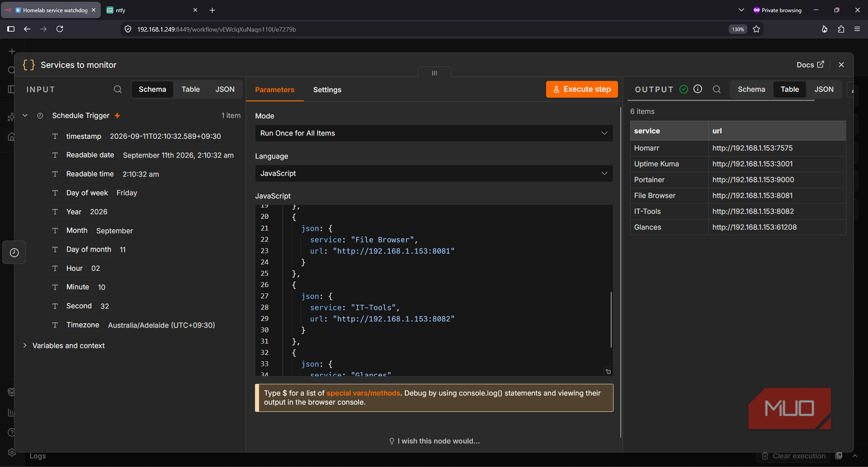The height and width of the screenshot is (467, 868).
Task: Click "I wish this node would..."
Action: [x=435, y=441]
